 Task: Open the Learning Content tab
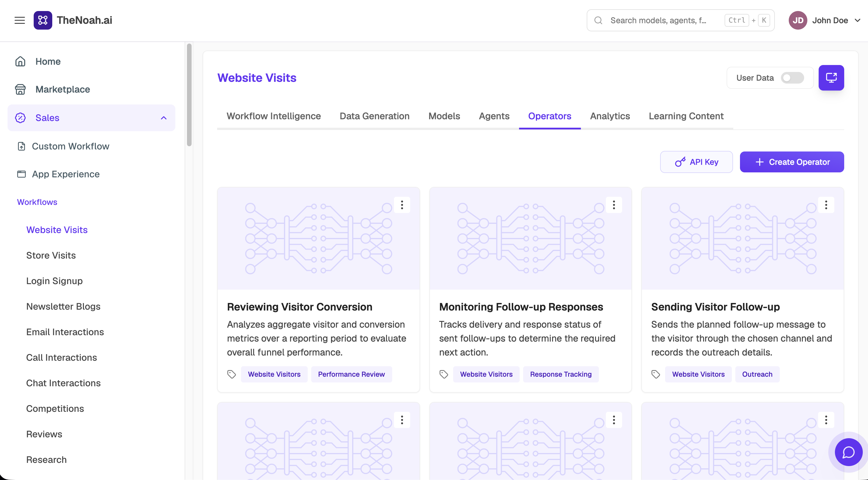(x=686, y=116)
